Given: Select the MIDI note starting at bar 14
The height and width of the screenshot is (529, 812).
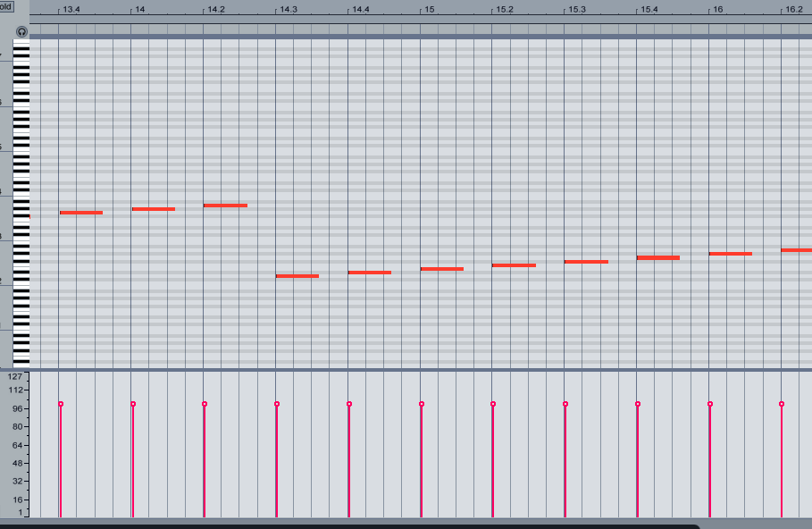Looking at the screenshot, I should point(152,208).
